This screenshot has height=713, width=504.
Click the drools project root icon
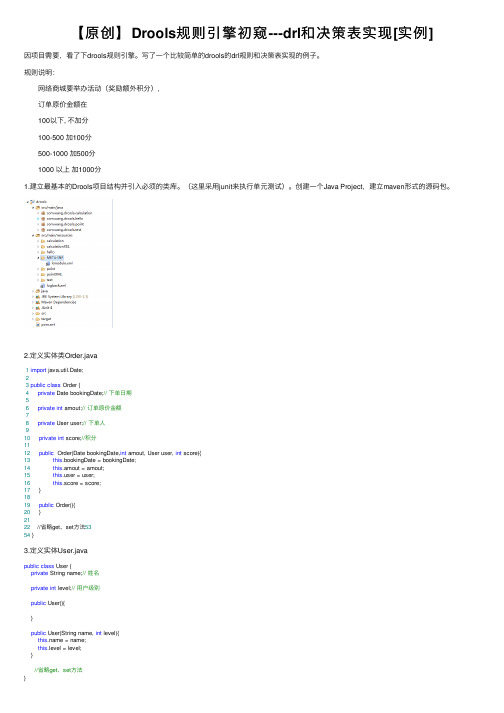pos(32,202)
